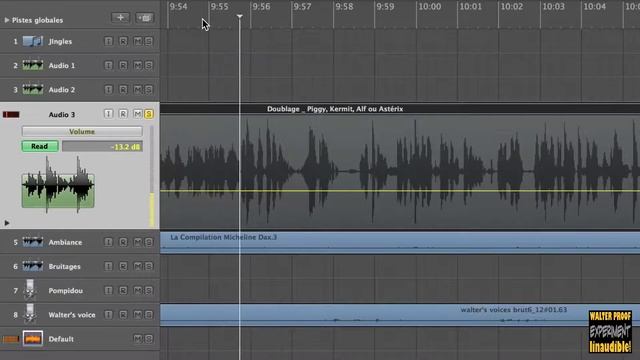Disable the active Solo on Audio 3
This screenshot has height=360, width=640.
tap(149, 114)
